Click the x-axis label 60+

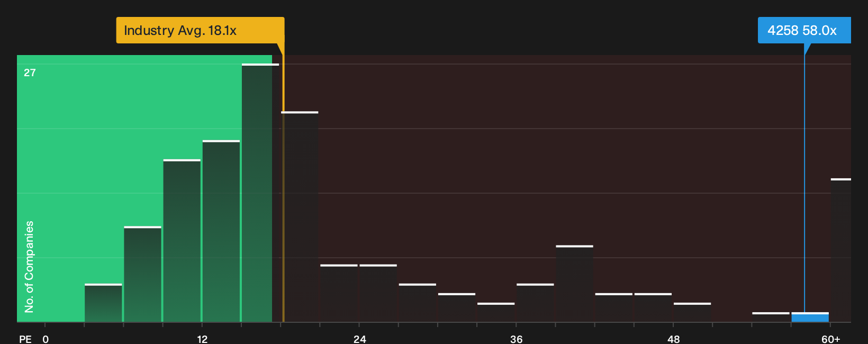click(830, 339)
